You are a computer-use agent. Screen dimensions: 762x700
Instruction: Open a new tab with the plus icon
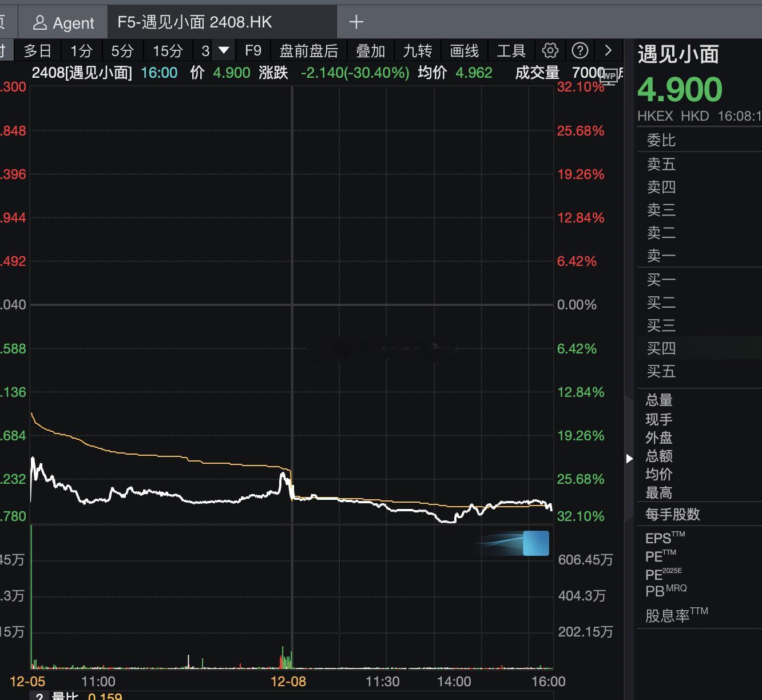tap(356, 22)
